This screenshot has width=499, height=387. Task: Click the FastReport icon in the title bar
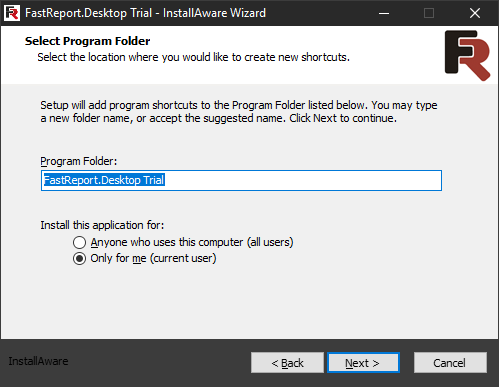12,13
